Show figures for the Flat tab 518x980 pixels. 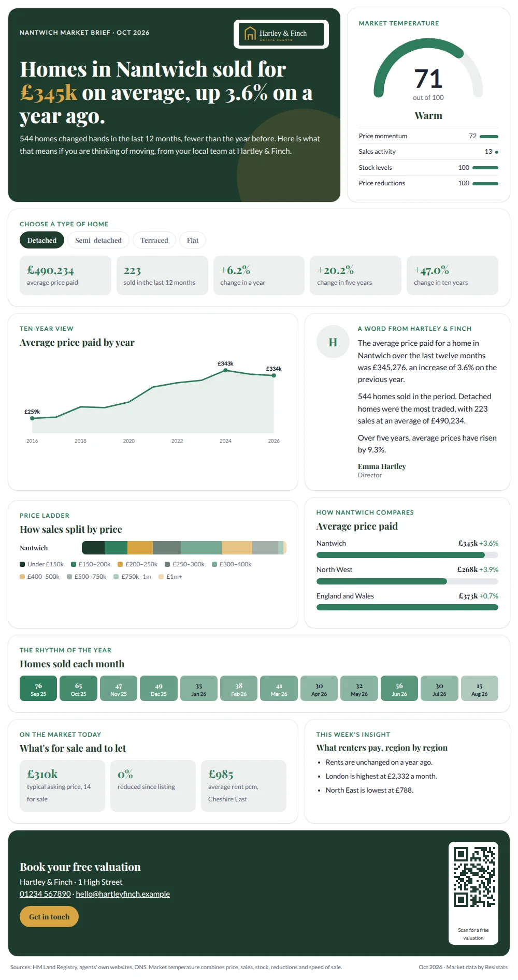coord(193,240)
